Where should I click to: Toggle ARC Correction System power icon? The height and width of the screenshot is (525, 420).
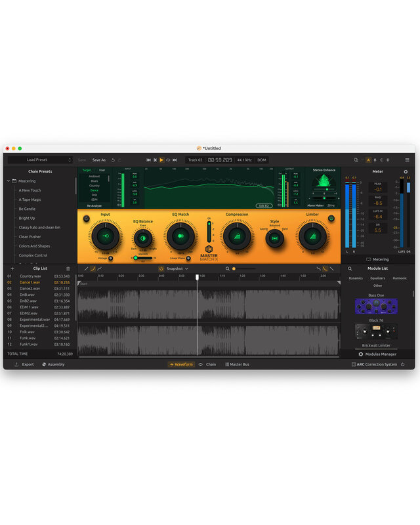(x=402, y=364)
